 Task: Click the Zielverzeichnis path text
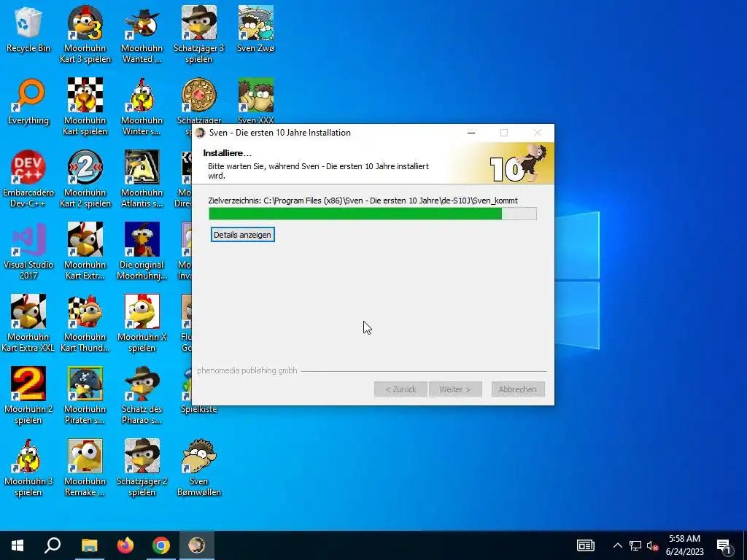click(363, 201)
